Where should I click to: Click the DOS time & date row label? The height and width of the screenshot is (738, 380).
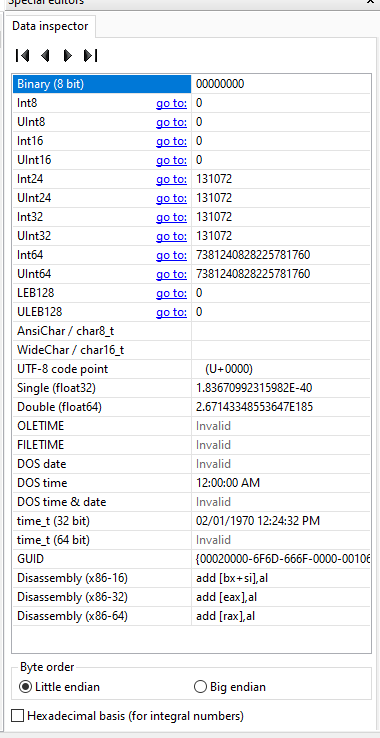pyautogui.click(x=62, y=502)
